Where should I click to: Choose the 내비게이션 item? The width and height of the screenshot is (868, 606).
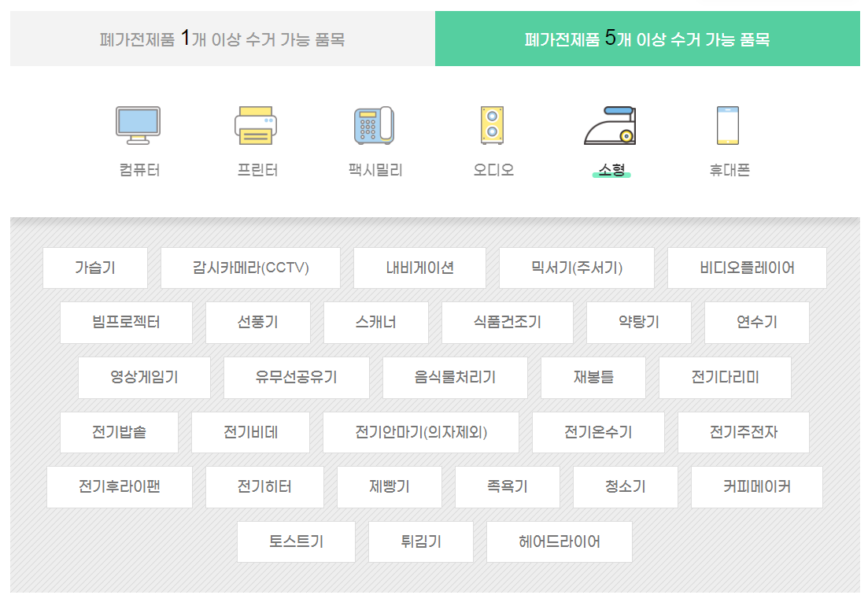tap(419, 268)
